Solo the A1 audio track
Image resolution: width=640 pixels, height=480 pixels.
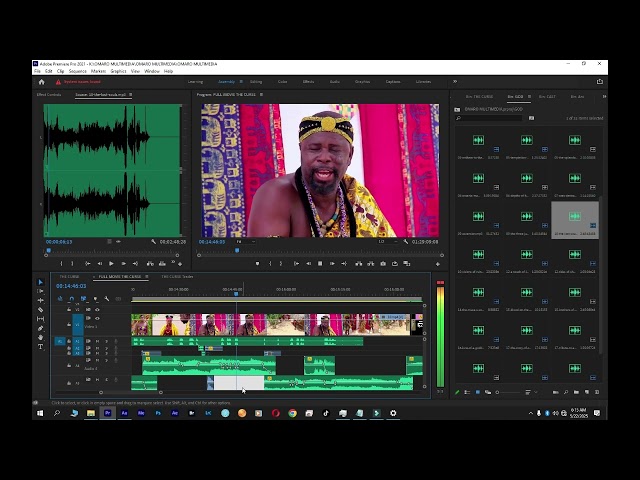click(x=107, y=341)
